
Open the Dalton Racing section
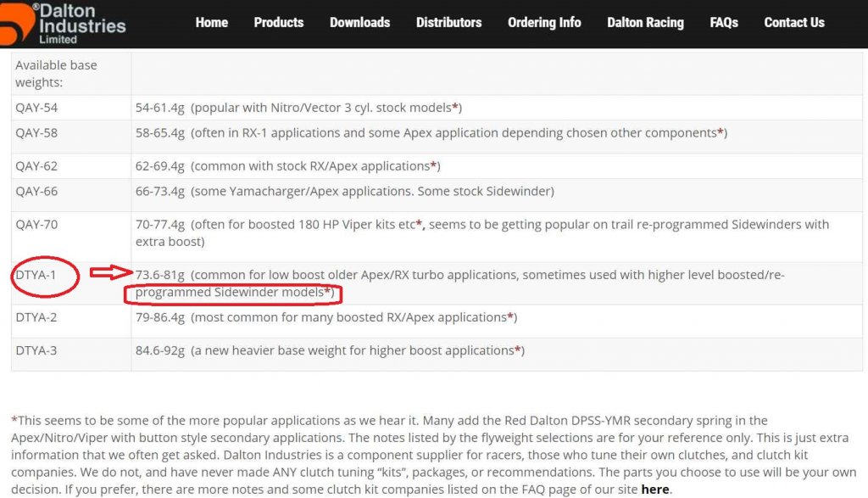(x=645, y=23)
